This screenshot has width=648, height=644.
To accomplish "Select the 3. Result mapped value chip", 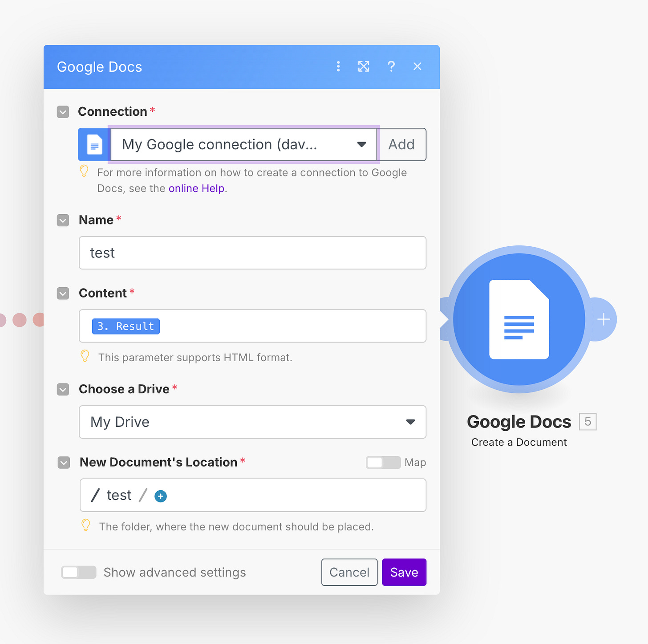I will coord(126,326).
